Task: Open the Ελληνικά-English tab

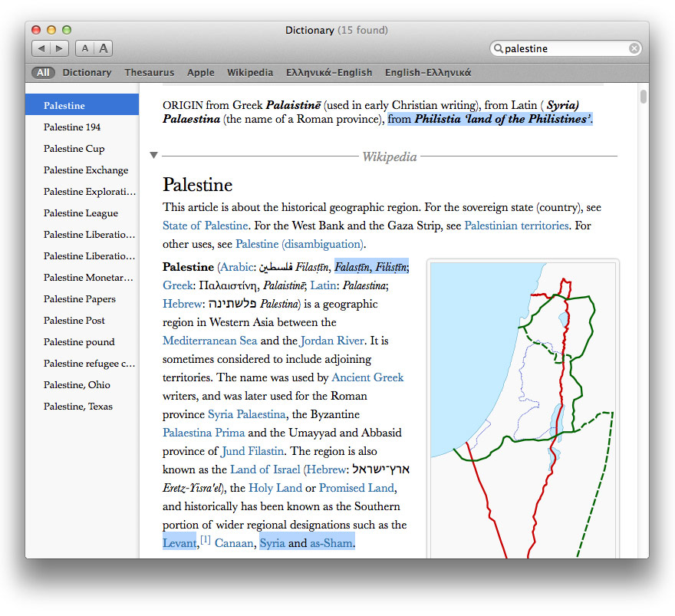Action: point(329,72)
